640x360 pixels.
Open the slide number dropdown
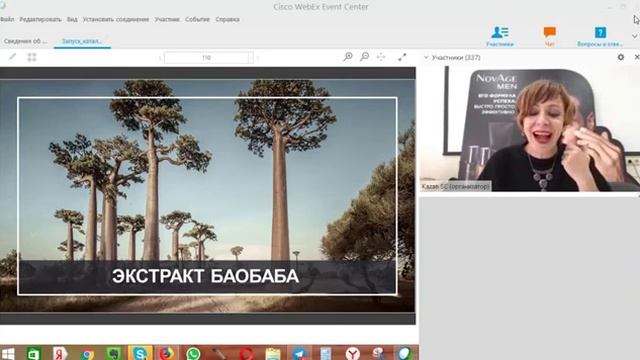(250, 58)
